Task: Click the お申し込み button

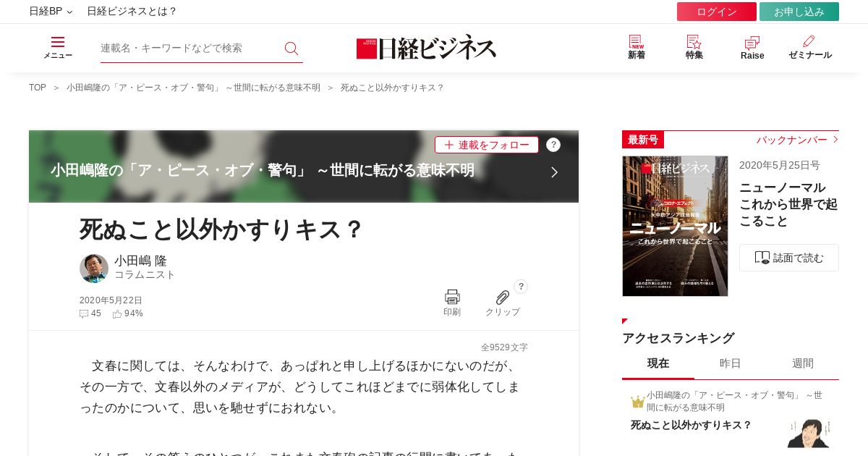Action: click(799, 12)
